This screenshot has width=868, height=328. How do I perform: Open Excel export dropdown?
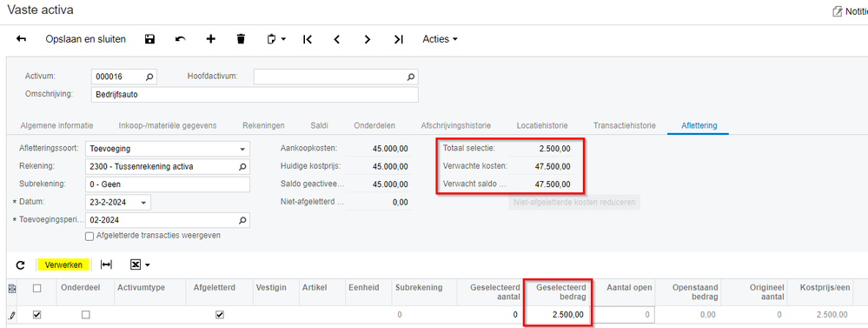(x=140, y=265)
